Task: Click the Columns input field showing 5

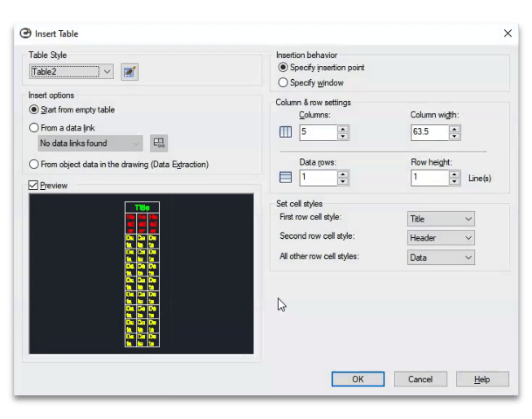Action: tap(319, 132)
